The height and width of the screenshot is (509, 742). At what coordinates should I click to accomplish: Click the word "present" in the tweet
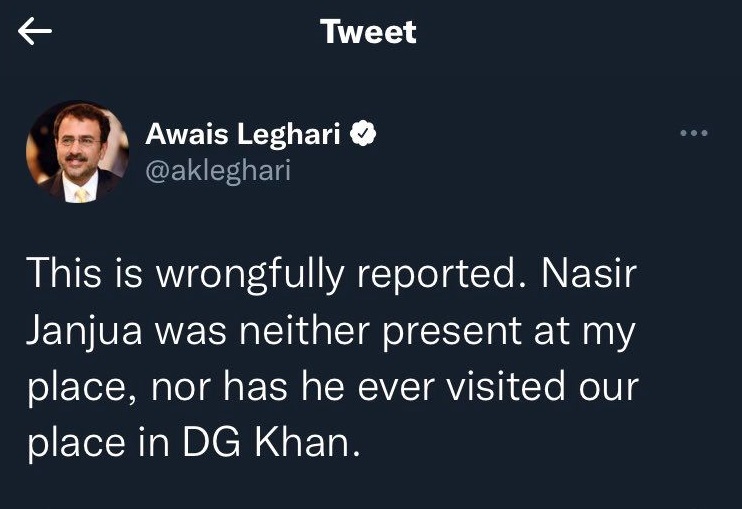click(x=451, y=333)
